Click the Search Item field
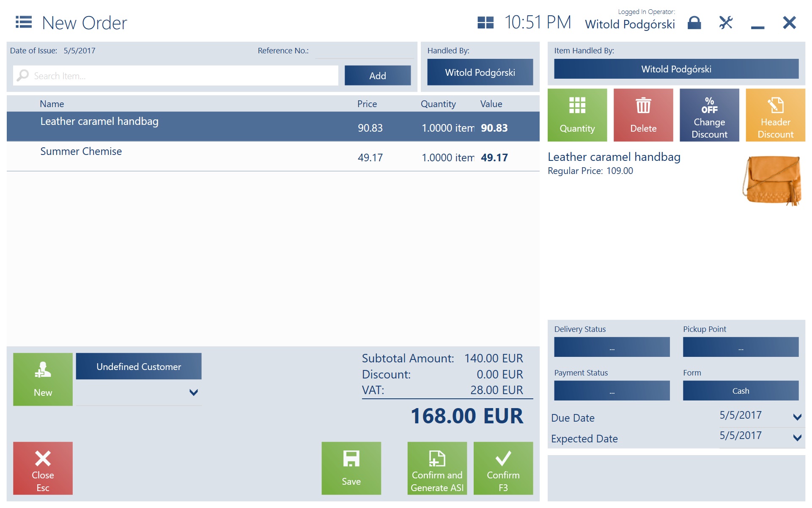The image size is (812, 508). tap(182, 76)
